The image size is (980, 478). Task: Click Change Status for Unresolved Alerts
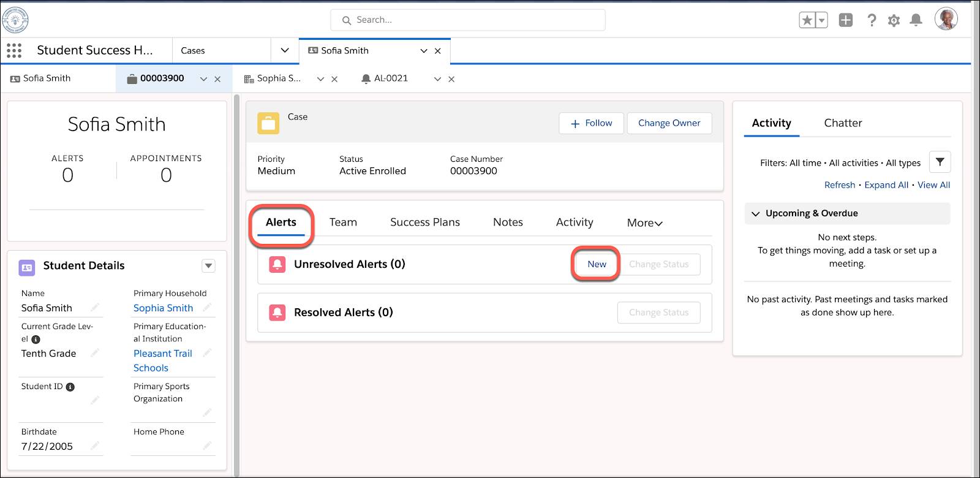coord(658,264)
